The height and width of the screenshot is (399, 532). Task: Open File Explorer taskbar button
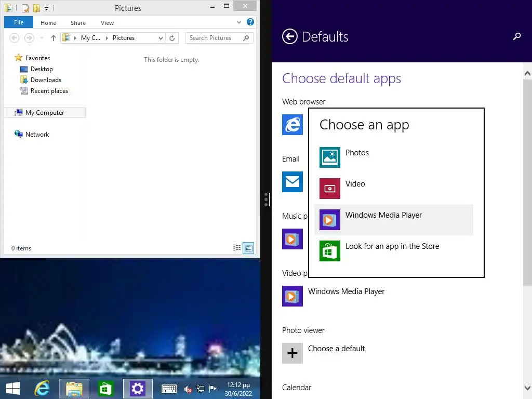coord(74,389)
